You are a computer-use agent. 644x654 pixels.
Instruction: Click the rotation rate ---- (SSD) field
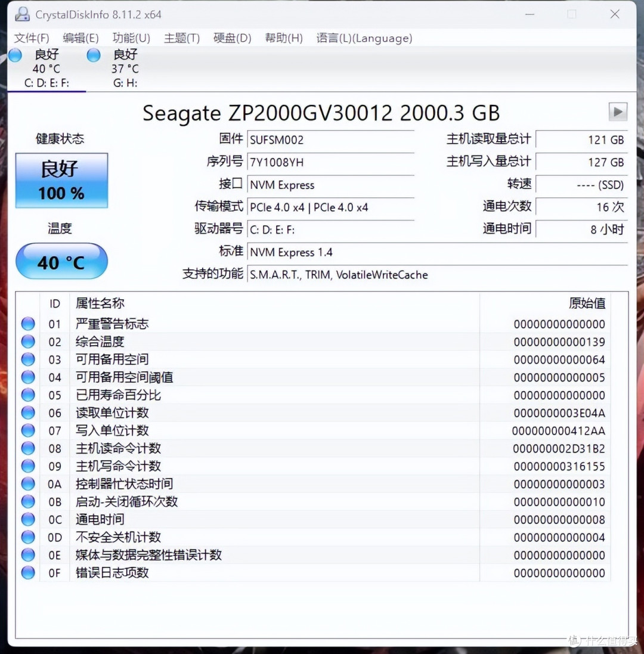point(581,185)
